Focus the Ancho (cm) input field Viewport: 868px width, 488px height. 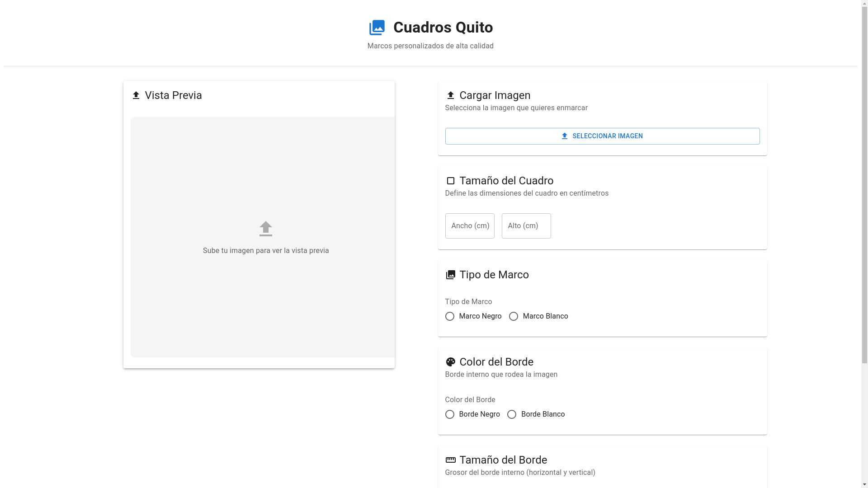[470, 226]
